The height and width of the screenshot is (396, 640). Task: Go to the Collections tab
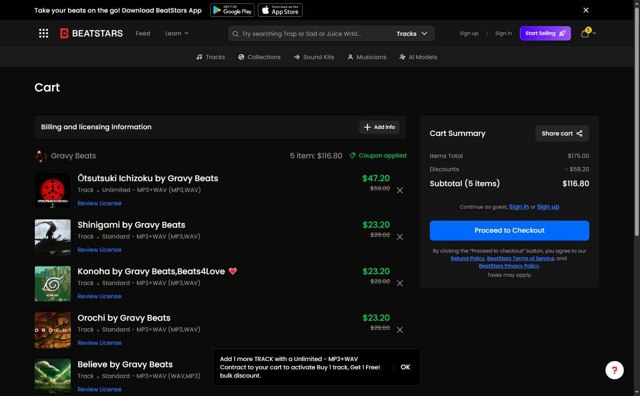259,57
